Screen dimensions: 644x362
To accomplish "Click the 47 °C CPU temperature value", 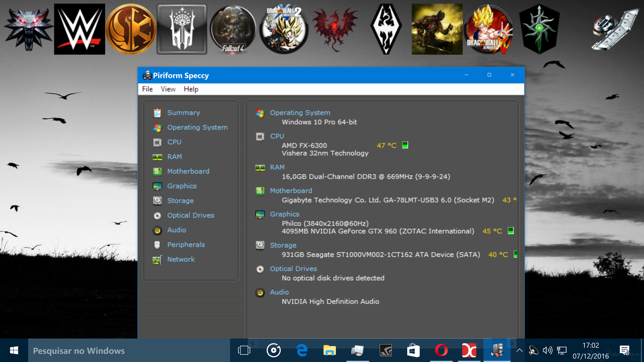I will pyautogui.click(x=386, y=145).
